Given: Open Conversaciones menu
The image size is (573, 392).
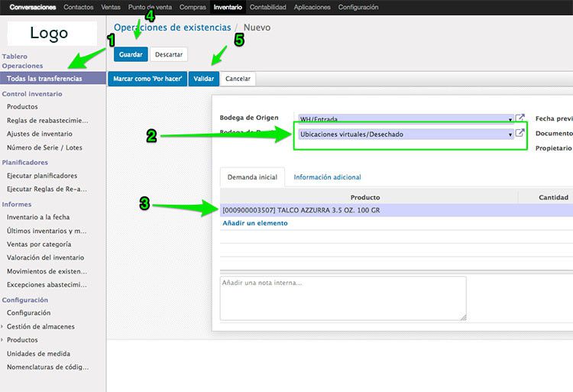Looking at the screenshot, I should [x=33, y=7].
